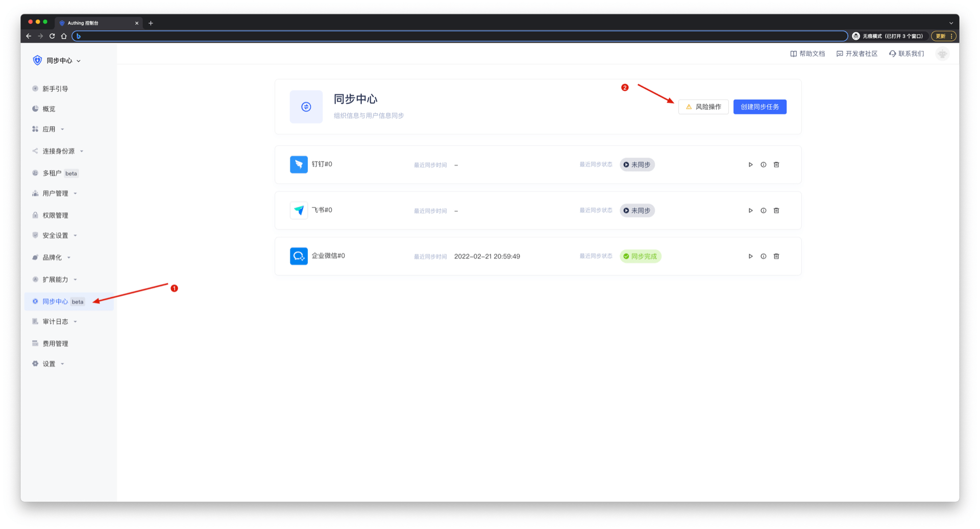Screen dimensions: 980x529
Task: Click the 钉钉 app logo
Action: [x=299, y=164]
